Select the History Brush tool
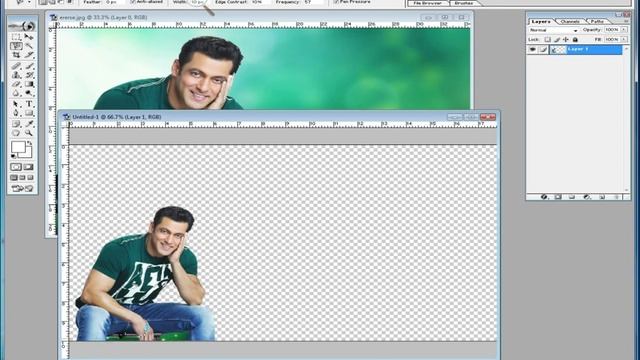Screen dimensions: 640x360 (x=29, y=75)
